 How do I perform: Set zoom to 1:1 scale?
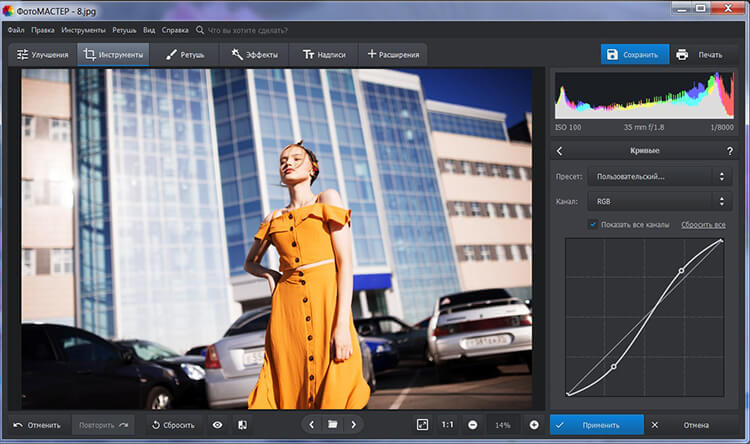(447, 425)
